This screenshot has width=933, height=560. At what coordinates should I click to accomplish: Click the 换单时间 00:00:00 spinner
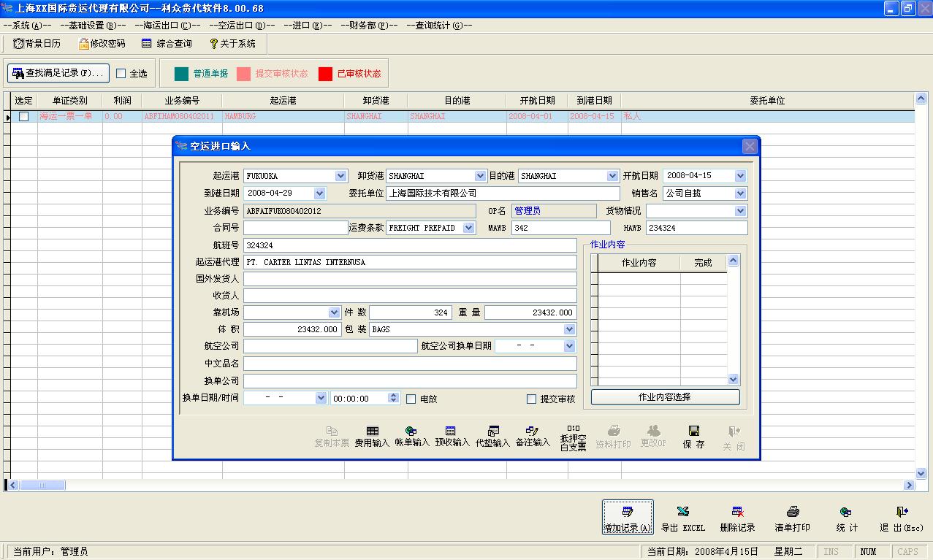pyautogui.click(x=394, y=399)
